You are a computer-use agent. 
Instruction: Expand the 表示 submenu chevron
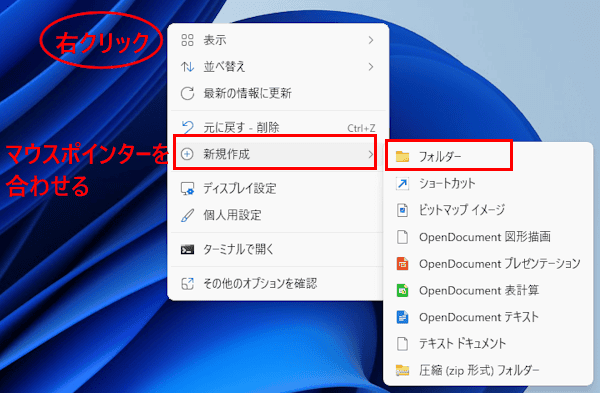[x=370, y=40]
